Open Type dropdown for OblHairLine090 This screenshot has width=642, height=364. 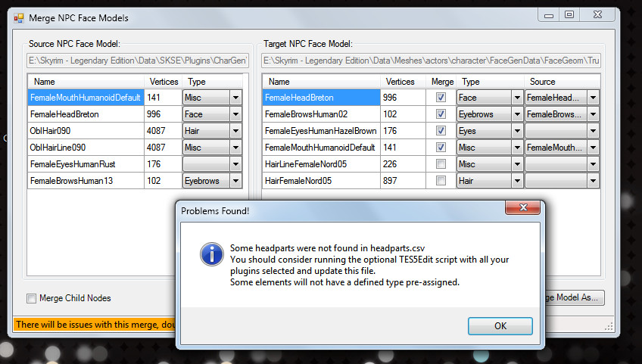click(x=235, y=147)
